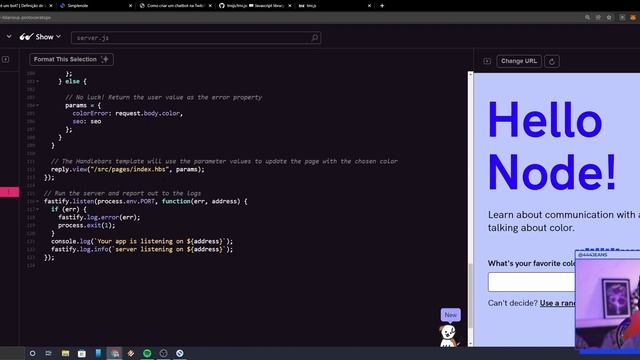This screenshot has height=360, width=640.
Task: Click the pink error marker in left gutter
Action: 9,192
